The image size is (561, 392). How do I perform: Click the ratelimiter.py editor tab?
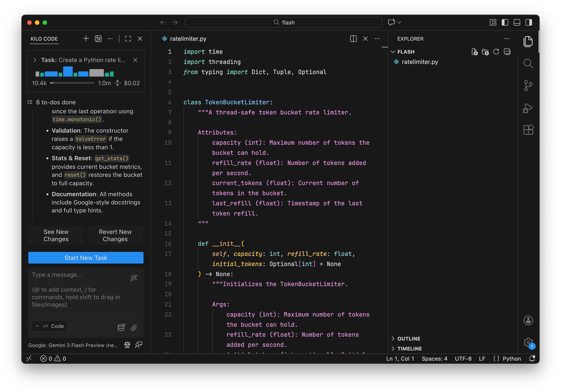click(188, 39)
